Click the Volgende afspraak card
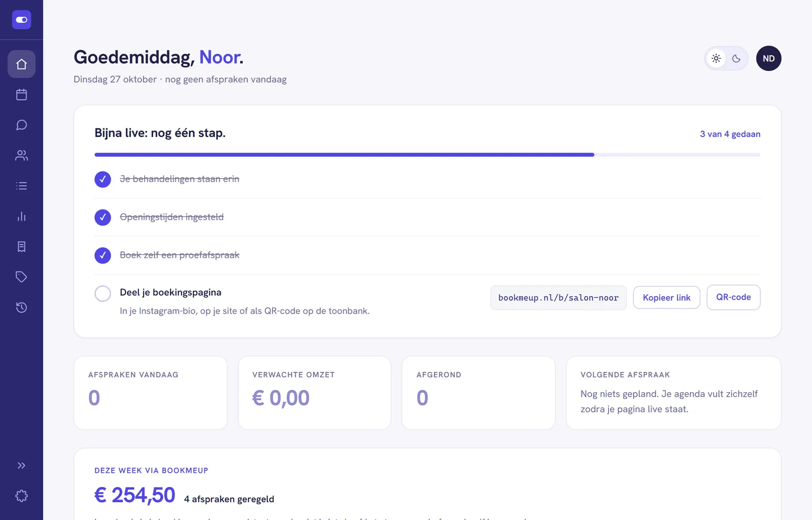 673,393
